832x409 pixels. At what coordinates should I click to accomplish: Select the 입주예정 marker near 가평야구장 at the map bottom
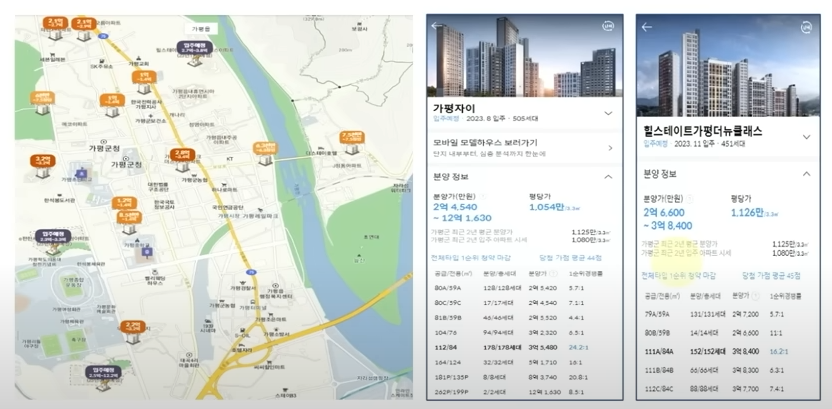click(103, 377)
